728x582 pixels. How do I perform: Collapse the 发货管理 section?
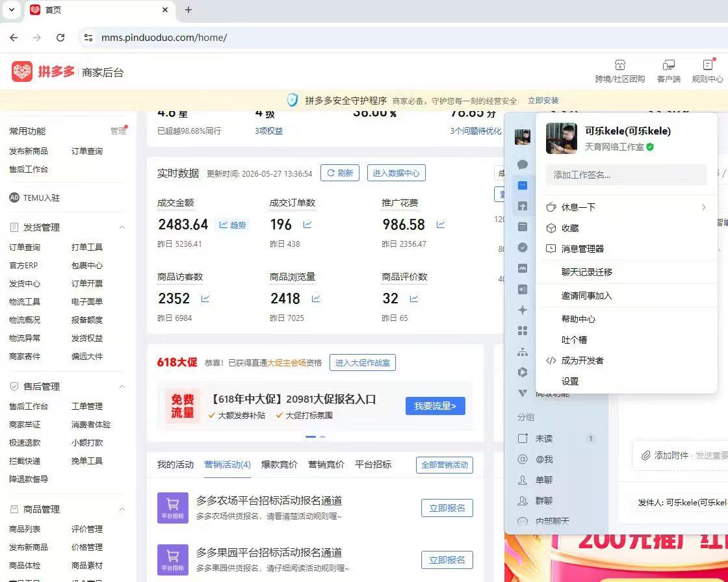[x=122, y=227]
